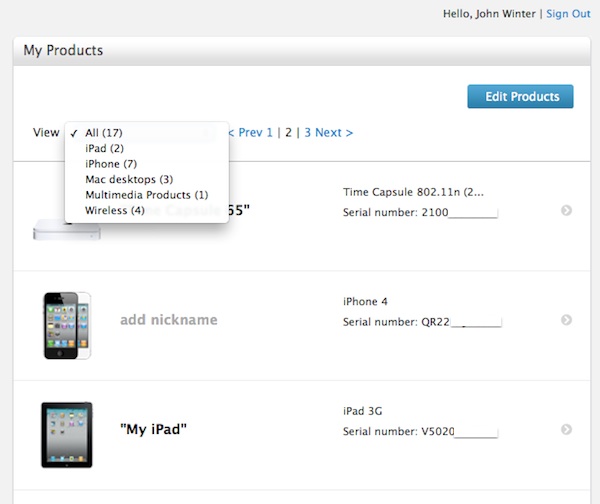Click the Time Capsule product image

coord(67,230)
